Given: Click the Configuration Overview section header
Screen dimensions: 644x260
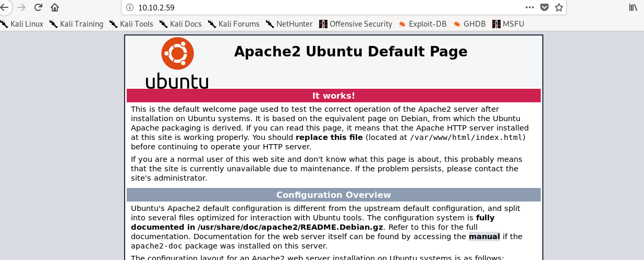Looking at the screenshot, I should 334,195.
